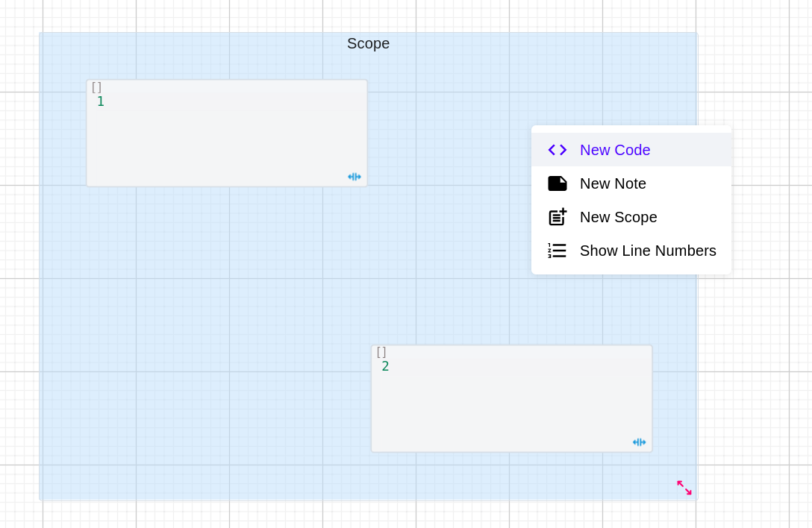The height and width of the screenshot is (528, 812).
Task: Click resize-width handle of code cell 2
Action: point(639,442)
